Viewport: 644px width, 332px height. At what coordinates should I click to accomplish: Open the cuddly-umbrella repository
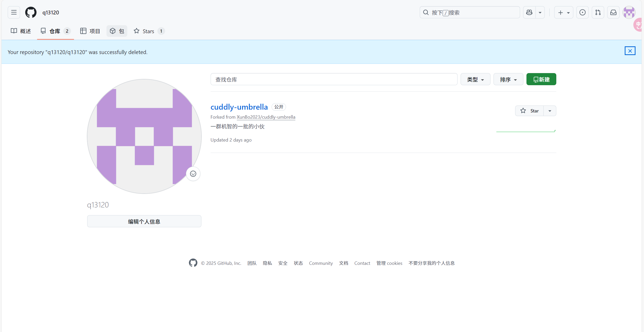(239, 107)
